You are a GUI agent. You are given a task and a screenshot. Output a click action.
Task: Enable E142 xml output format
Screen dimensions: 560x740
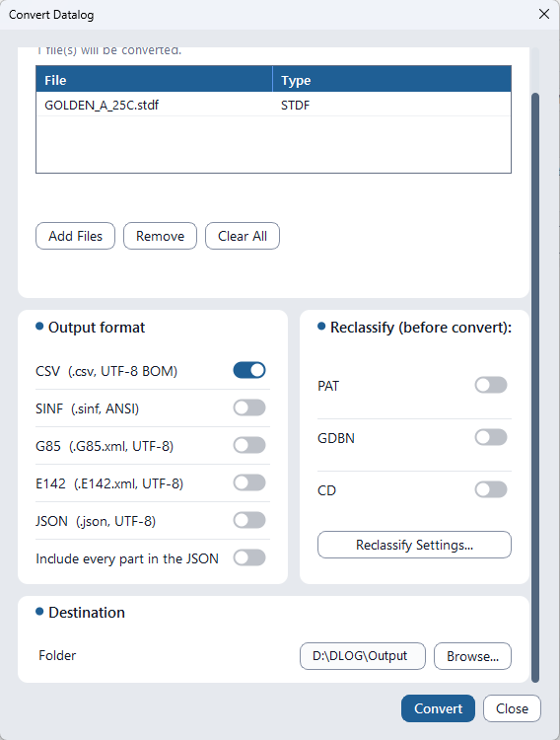pos(249,482)
